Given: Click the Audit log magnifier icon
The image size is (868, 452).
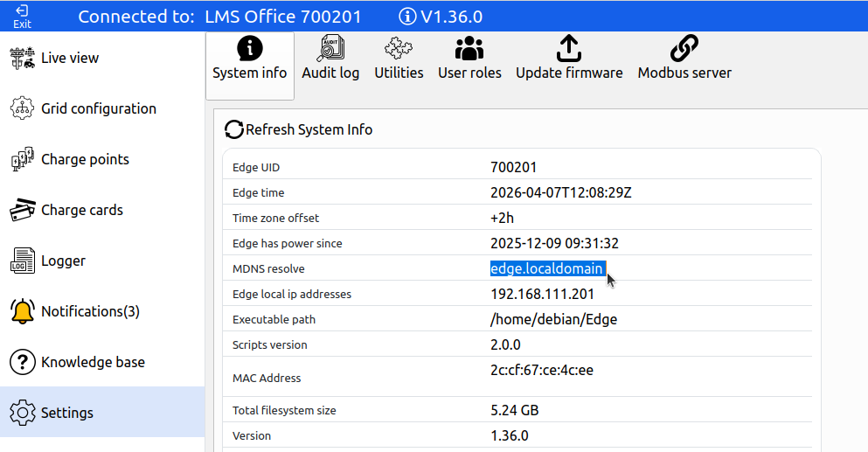Looking at the screenshot, I should tap(330, 49).
